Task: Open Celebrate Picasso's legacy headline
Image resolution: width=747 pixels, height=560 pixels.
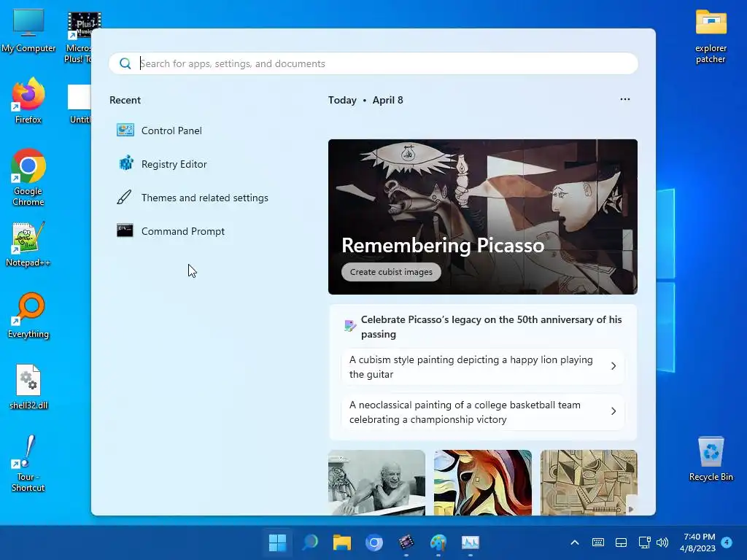Action: pyautogui.click(x=491, y=327)
